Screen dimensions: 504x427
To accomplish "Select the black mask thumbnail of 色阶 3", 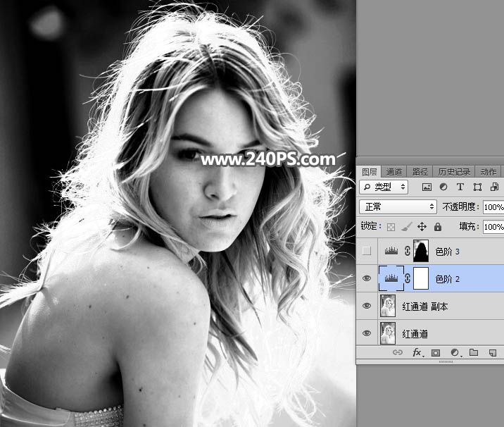I will [x=421, y=251].
